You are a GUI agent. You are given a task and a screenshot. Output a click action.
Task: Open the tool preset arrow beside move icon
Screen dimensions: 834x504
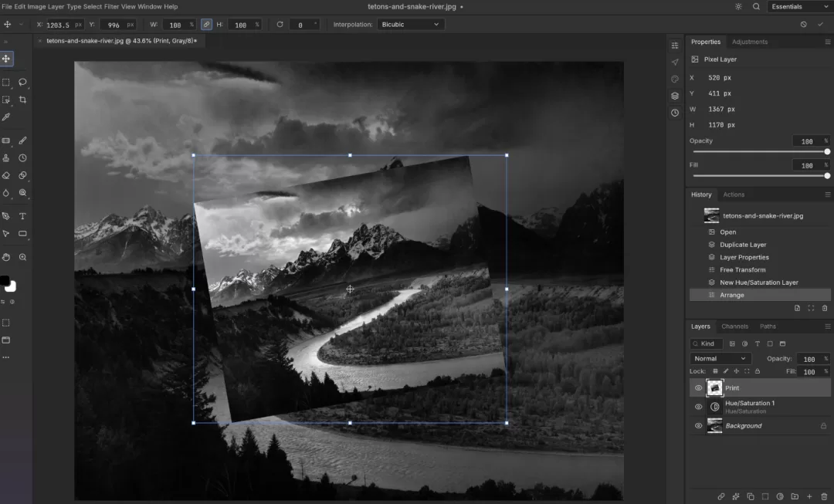22,25
